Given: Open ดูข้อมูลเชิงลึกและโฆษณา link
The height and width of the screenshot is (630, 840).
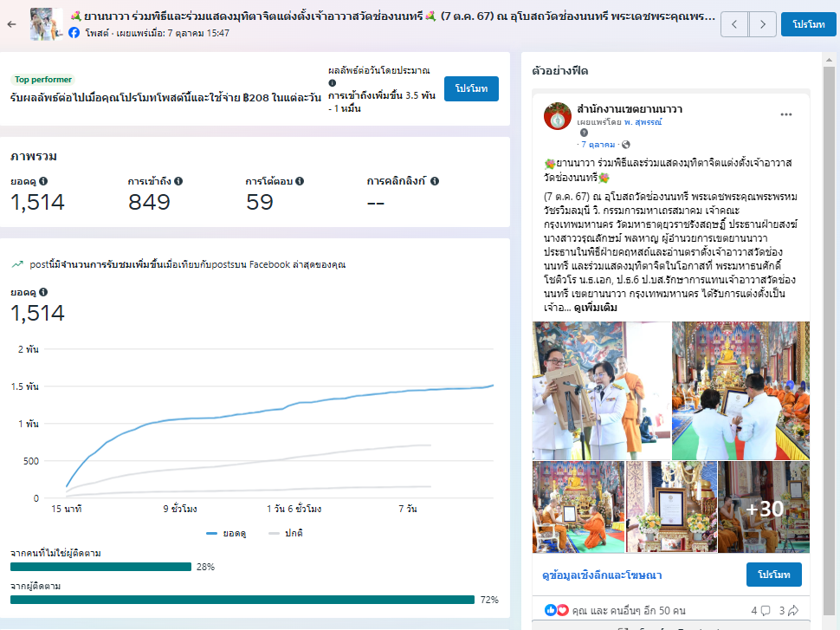Looking at the screenshot, I should [x=602, y=575].
